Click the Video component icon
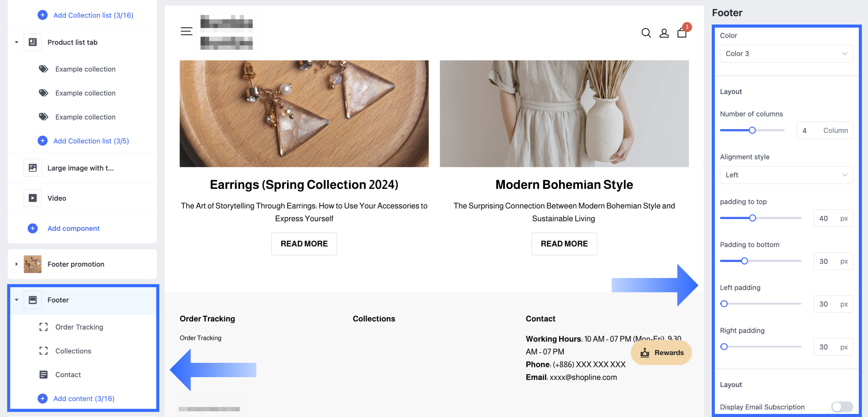 pyautogui.click(x=33, y=198)
